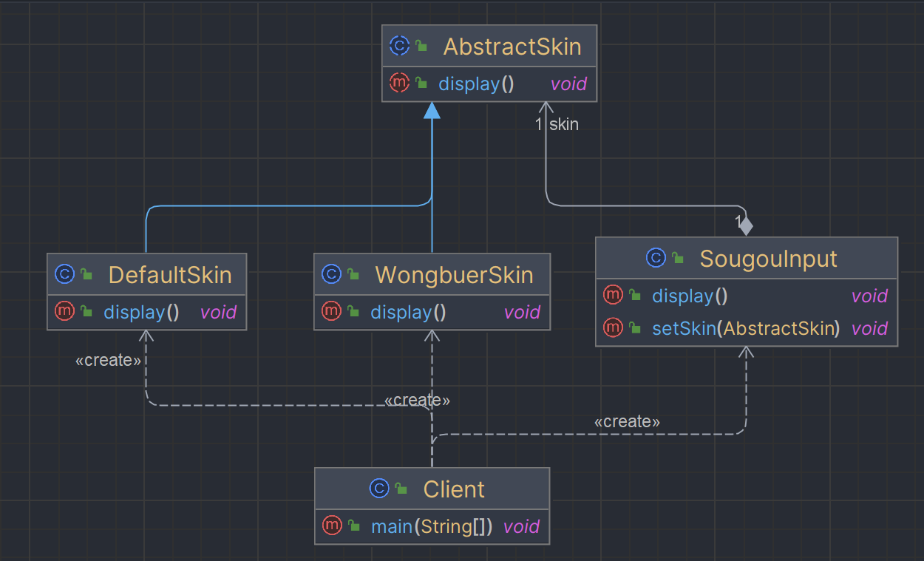
Task: Click the '1 skin' association label
Action: pyautogui.click(x=557, y=124)
